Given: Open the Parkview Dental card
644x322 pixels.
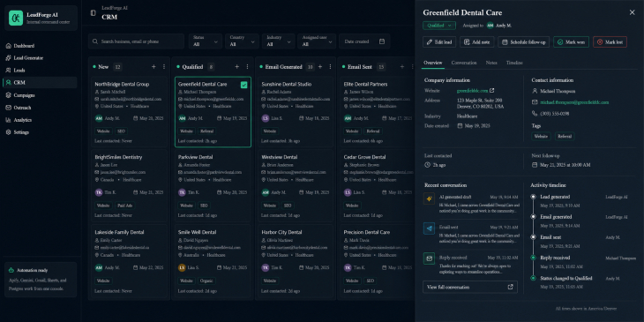Looking at the screenshot, I should coord(213,185).
